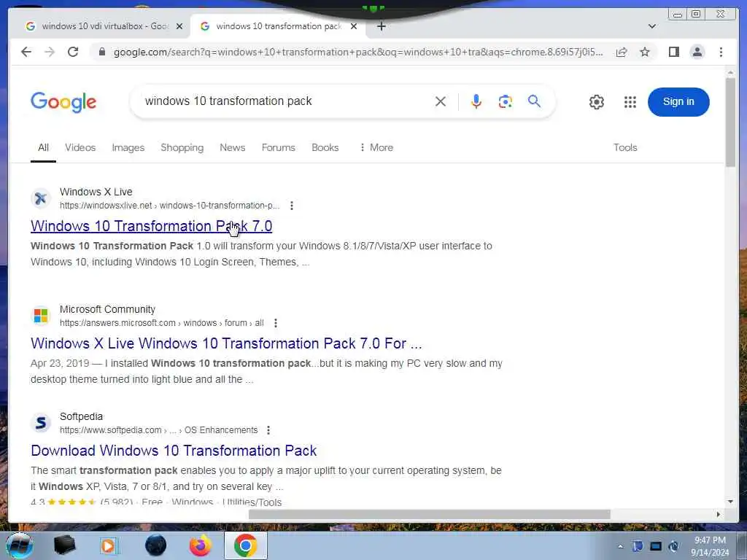
Task: Click the Chrome taskbar icon
Action: point(245,545)
